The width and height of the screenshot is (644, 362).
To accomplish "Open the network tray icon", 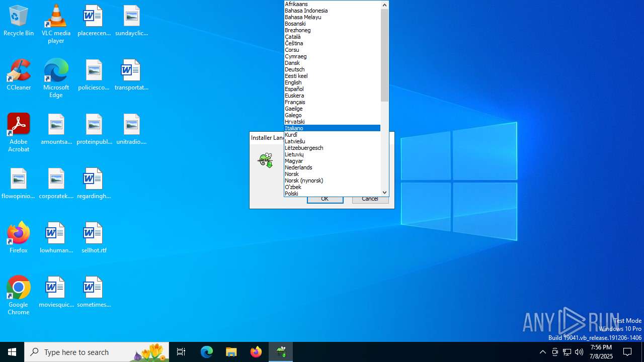I will coord(567,352).
